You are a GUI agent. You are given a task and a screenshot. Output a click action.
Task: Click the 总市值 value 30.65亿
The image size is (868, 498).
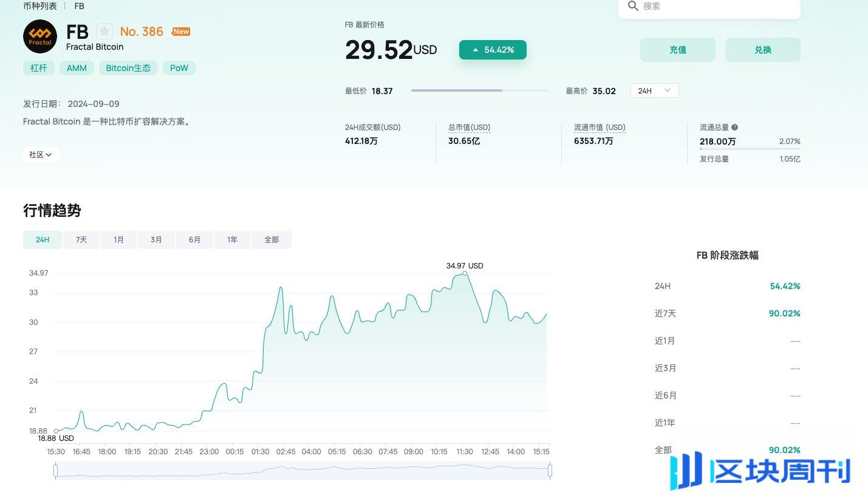coord(464,141)
